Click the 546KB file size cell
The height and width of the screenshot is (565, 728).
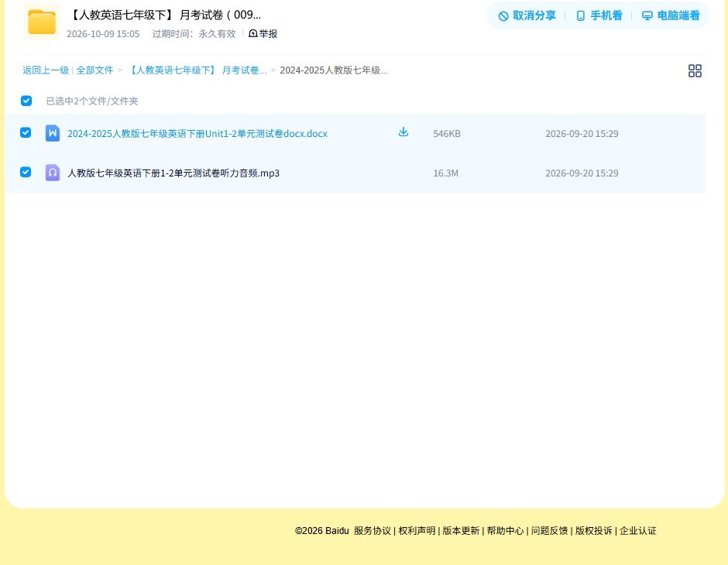(447, 134)
